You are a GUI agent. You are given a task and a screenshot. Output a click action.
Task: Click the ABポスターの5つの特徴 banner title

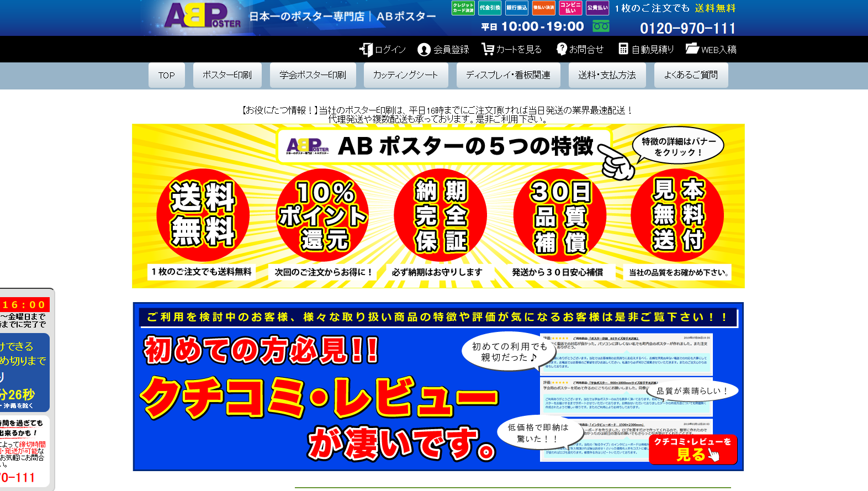(x=465, y=146)
